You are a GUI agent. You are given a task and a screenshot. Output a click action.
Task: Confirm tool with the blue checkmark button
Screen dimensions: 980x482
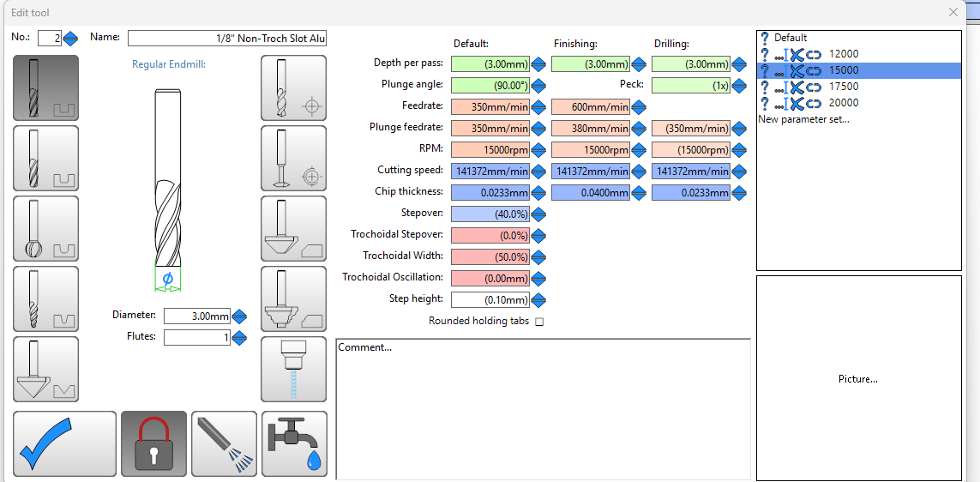[64, 443]
